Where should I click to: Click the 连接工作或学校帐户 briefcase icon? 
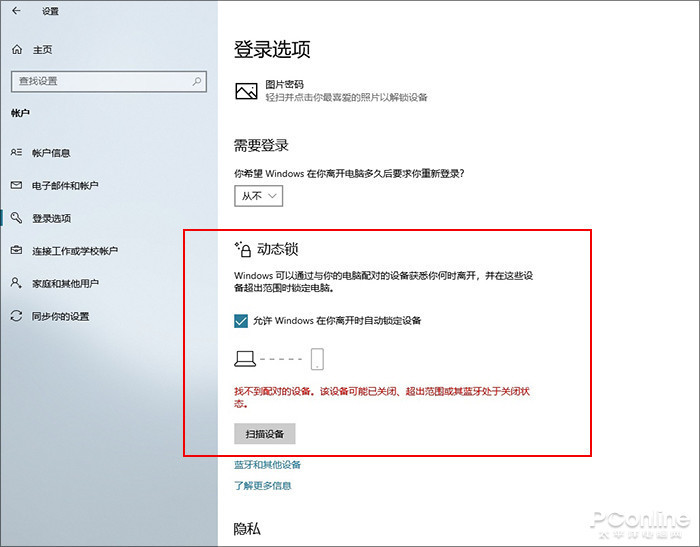pos(16,250)
